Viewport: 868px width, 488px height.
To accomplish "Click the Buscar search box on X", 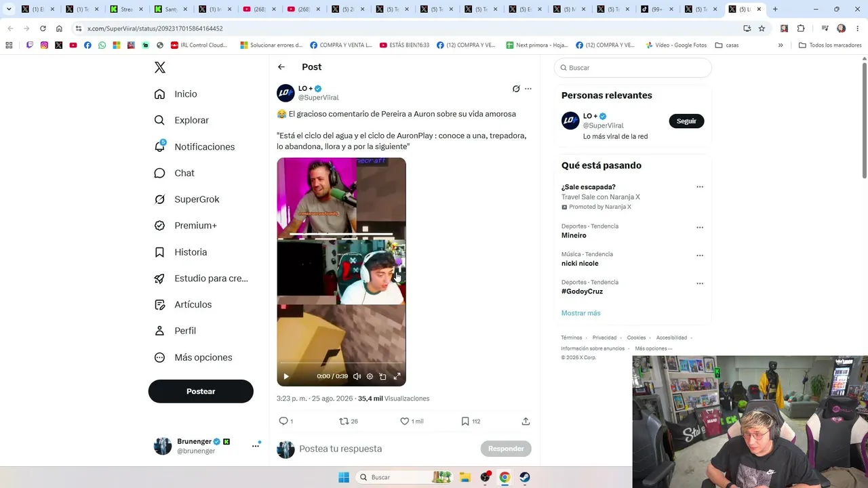I will pos(633,68).
